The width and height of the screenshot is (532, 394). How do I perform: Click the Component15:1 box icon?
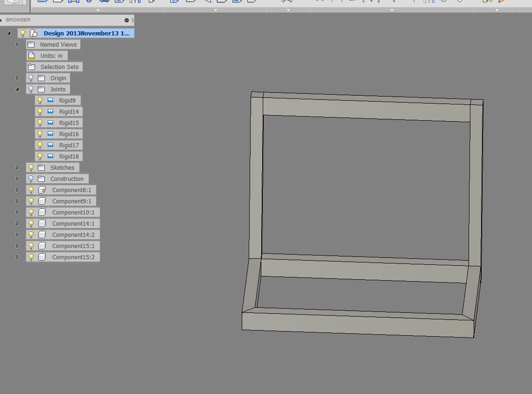click(42, 246)
